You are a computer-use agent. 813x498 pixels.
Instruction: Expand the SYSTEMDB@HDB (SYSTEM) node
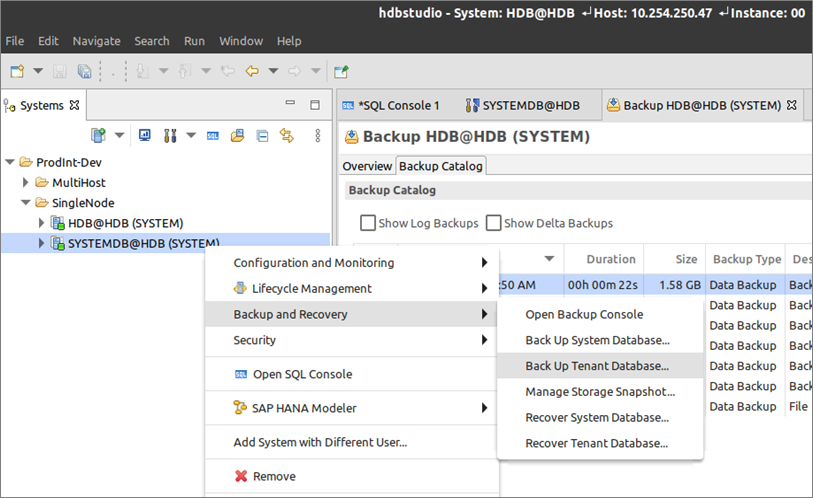tap(41, 243)
